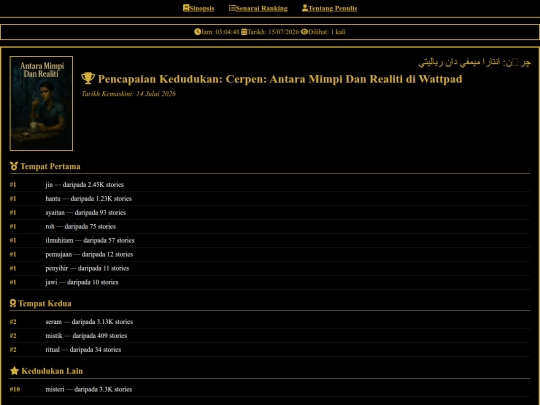
Task: Select the pemujaan daripada 12 stories row
Action: pyautogui.click(x=270, y=254)
